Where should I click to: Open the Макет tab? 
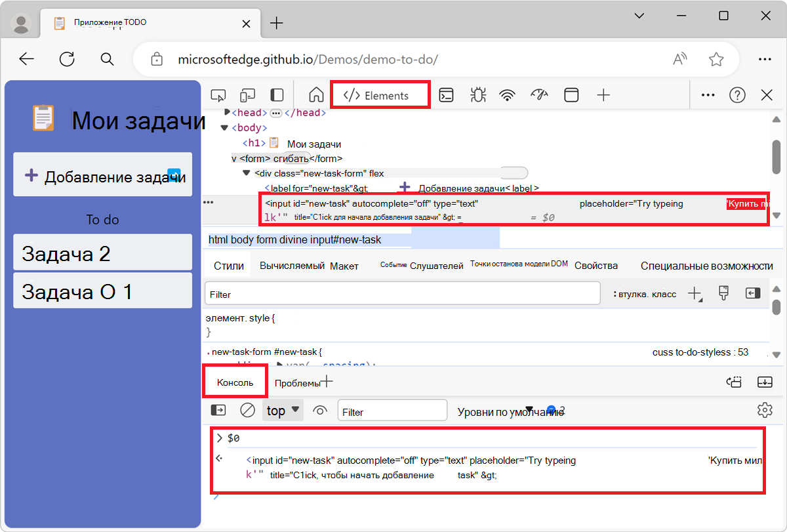click(x=344, y=266)
